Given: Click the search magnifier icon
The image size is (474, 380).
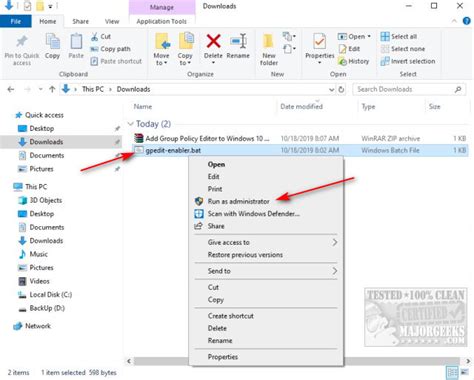Looking at the screenshot, I should pos(458,89).
